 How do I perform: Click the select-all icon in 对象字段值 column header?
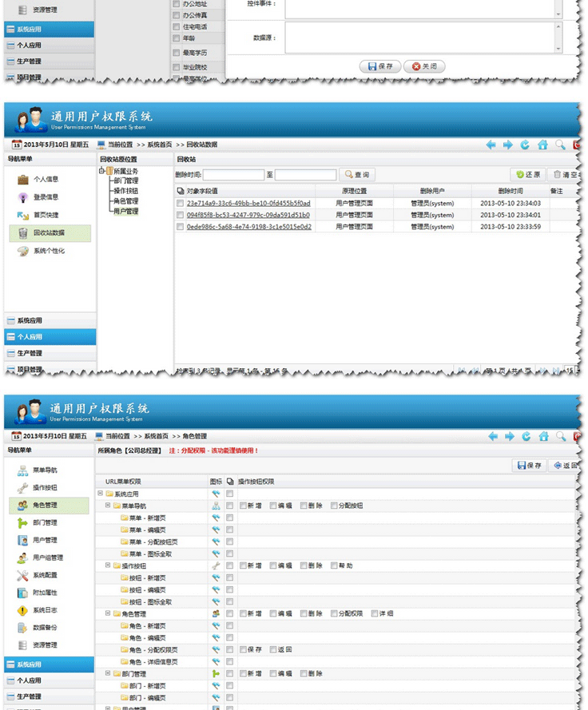tap(181, 191)
